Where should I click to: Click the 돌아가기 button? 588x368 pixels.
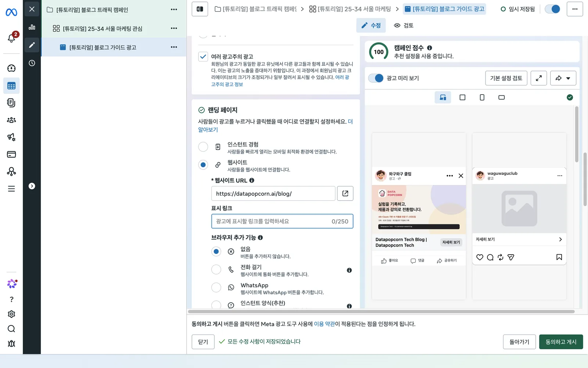519,342
